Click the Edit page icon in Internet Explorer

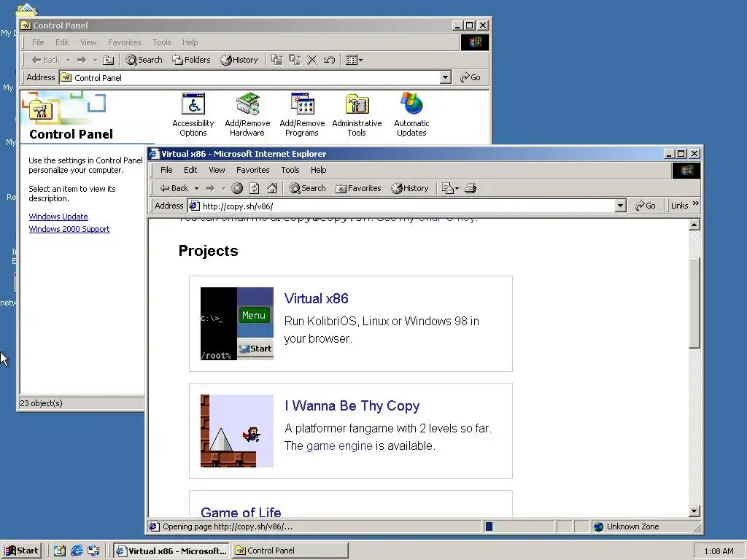coord(447,188)
